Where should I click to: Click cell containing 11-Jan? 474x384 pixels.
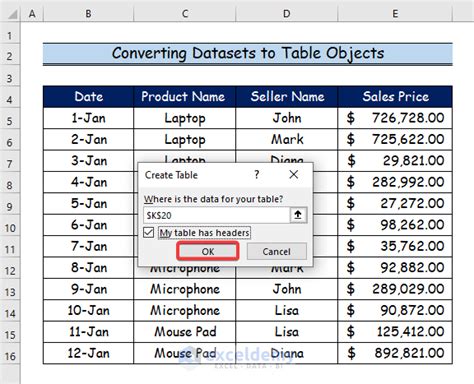(88, 332)
